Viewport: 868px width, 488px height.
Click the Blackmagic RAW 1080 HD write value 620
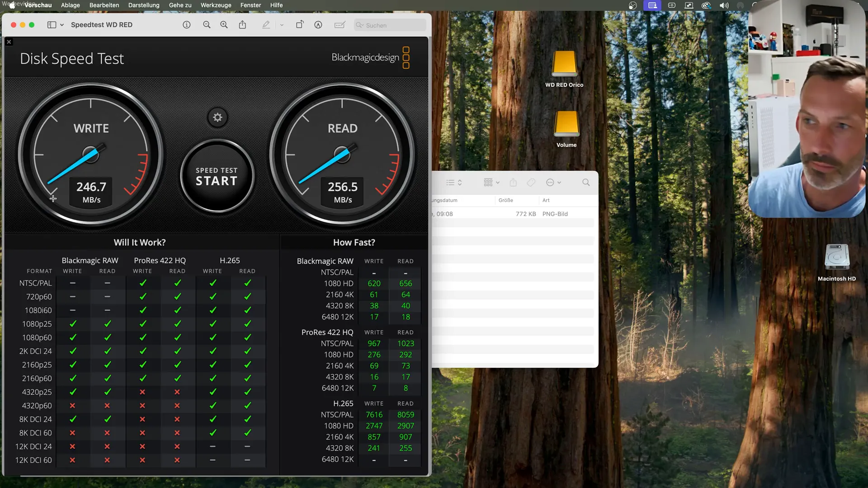click(374, 284)
